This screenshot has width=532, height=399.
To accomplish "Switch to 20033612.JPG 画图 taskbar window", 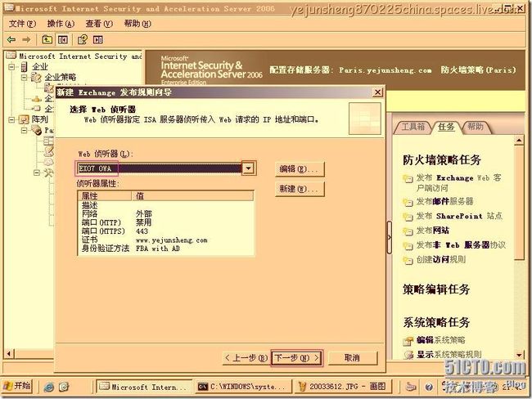I will 343,387.
